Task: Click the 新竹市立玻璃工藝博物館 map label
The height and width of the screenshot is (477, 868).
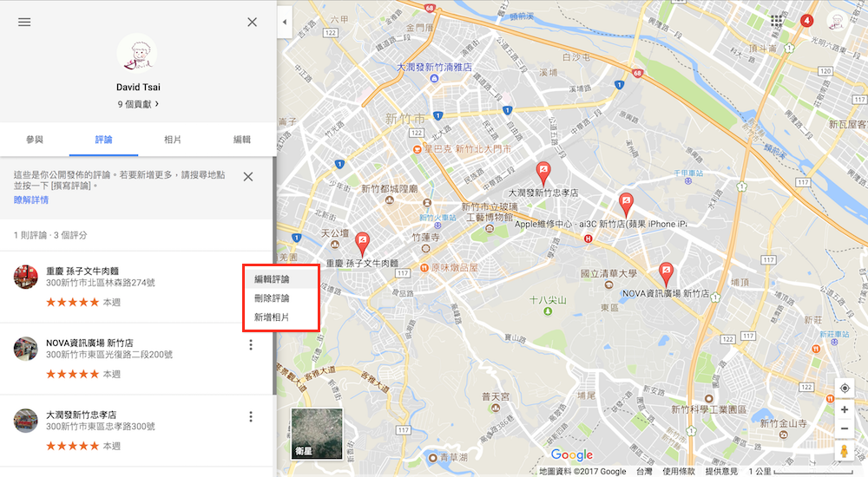Action: (x=490, y=212)
